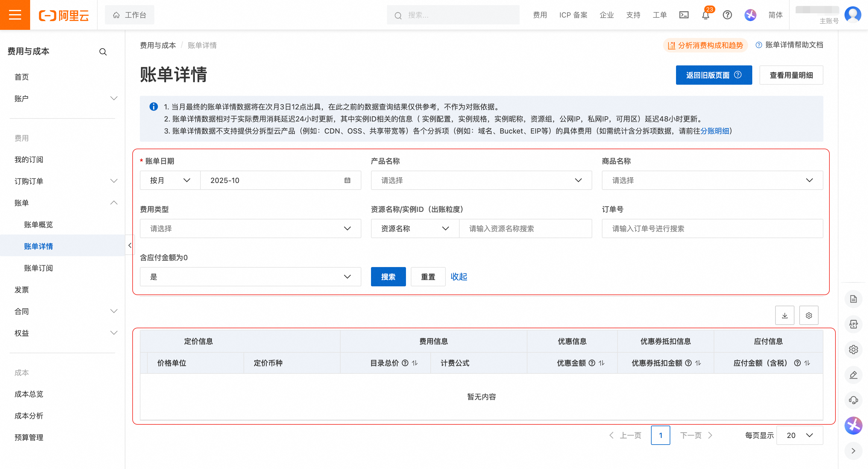Click the sidebar search magnifier icon
868x469 pixels.
(x=103, y=52)
